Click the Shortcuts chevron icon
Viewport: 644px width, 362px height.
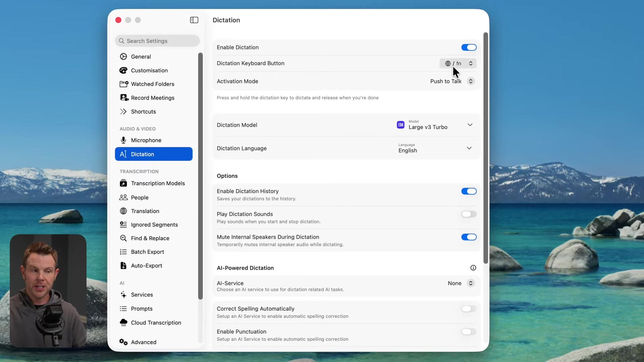click(x=123, y=112)
